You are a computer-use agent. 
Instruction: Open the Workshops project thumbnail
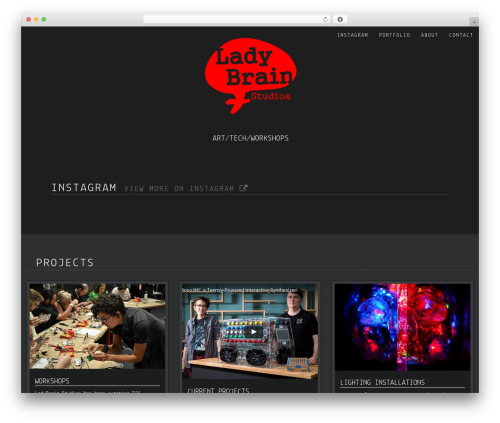click(97, 326)
